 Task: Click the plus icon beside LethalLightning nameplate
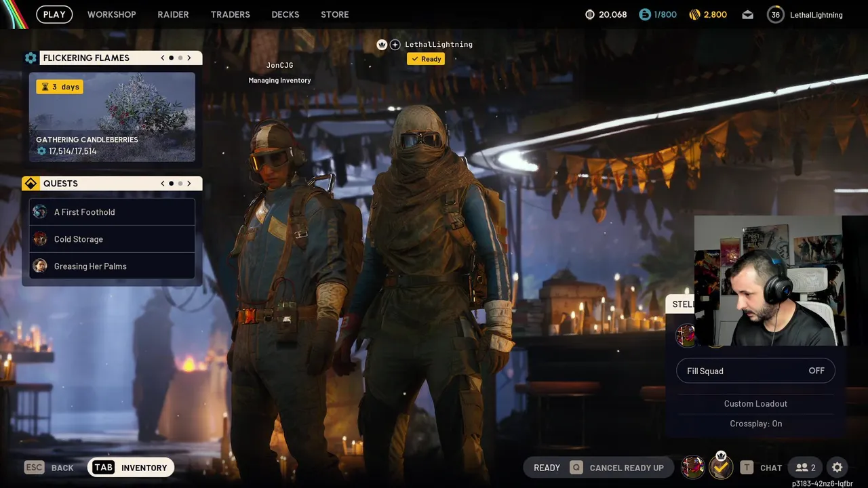tap(395, 45)
